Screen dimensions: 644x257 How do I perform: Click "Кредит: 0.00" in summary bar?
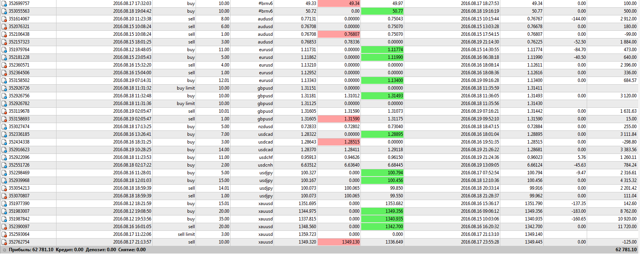(70, 250)
